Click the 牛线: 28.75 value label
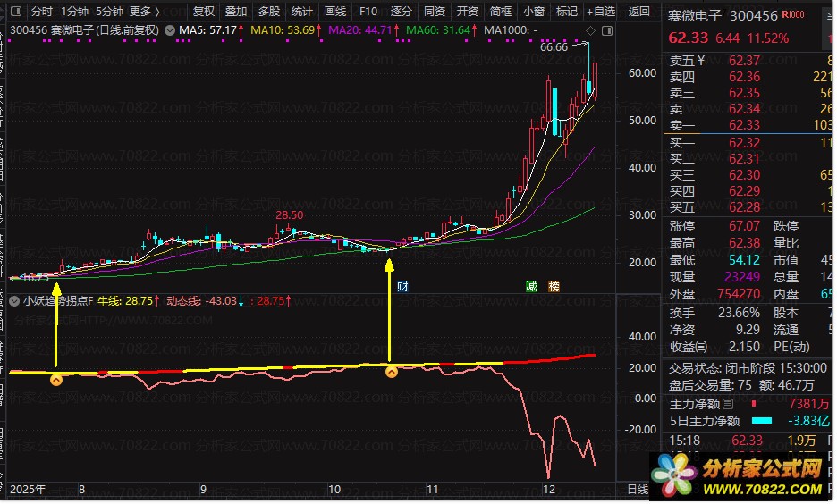Viewport: 837px width, 504px height. pos(128,301)
